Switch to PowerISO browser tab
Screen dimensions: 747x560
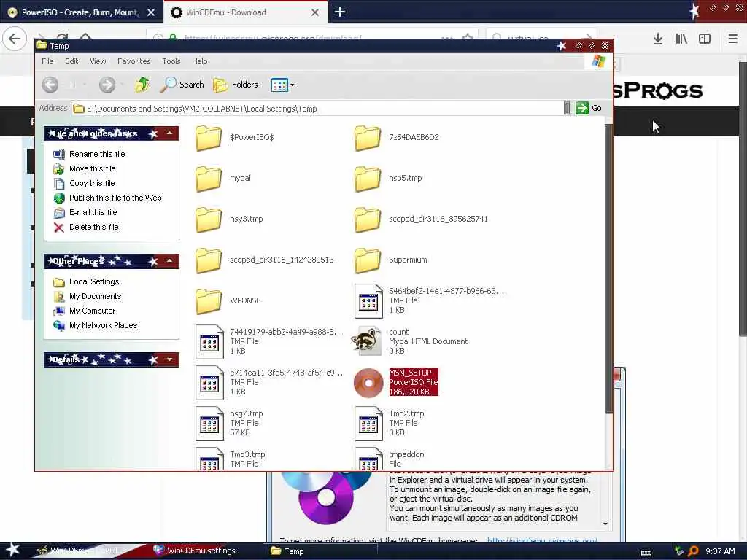click(80, 12)
